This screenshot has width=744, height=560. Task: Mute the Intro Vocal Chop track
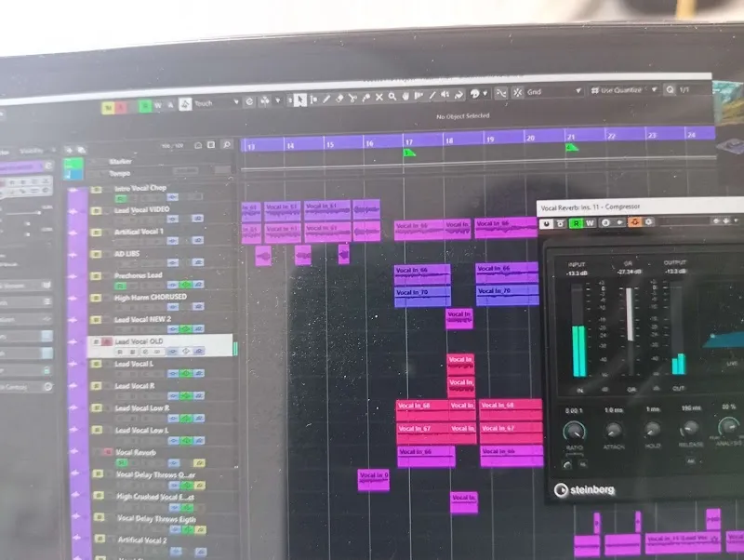(96, 190)
